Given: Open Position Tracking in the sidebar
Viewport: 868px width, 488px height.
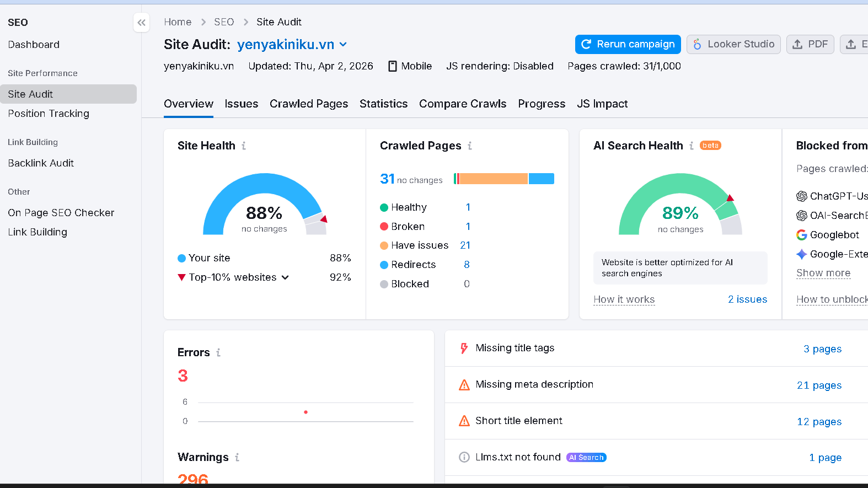Looking at the screenshot, I should 49,114.
